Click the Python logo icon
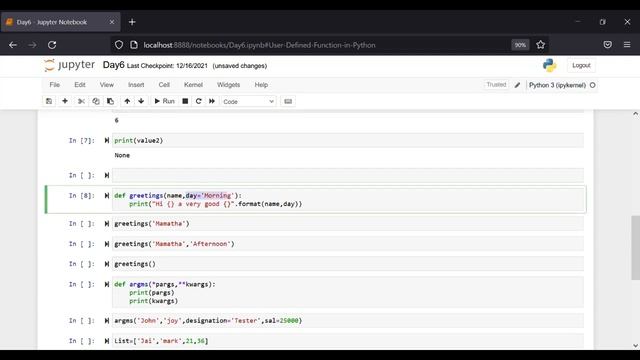Viewport: 640px width, 360px height. pyautogui.click(x=550, y=65)
